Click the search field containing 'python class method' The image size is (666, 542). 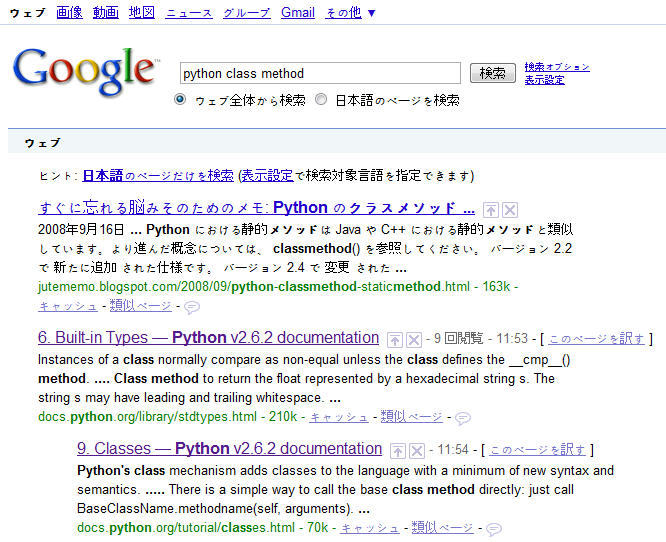pyautogui.click(x=320, y=73)
